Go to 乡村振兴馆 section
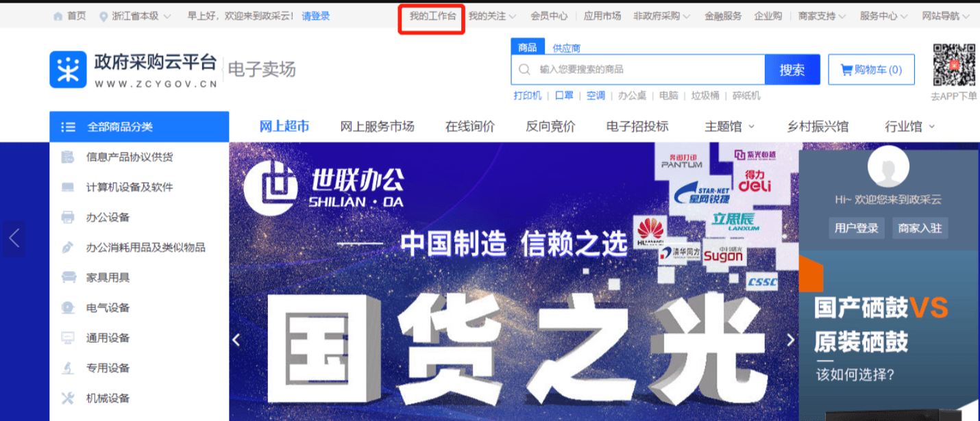Screen dimensions: 980x421 [818, 126]
